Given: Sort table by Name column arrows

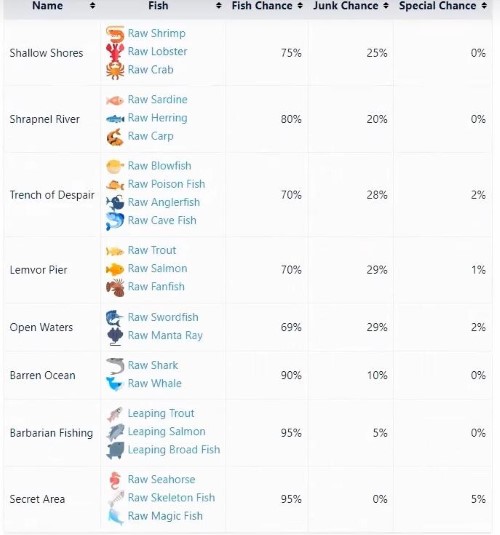Looking at the screenshot, I should pyautogui.click(x=92, y=5).
